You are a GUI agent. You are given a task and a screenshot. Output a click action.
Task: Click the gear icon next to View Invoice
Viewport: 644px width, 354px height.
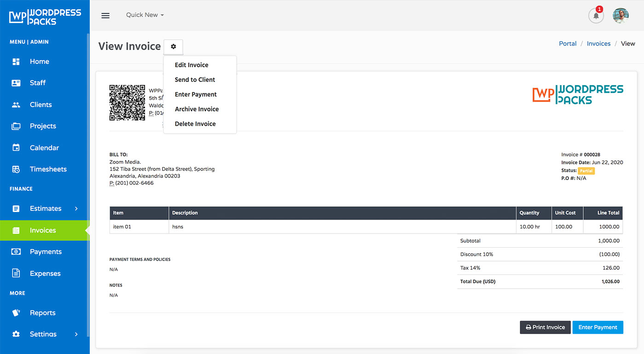click(173, 46)
